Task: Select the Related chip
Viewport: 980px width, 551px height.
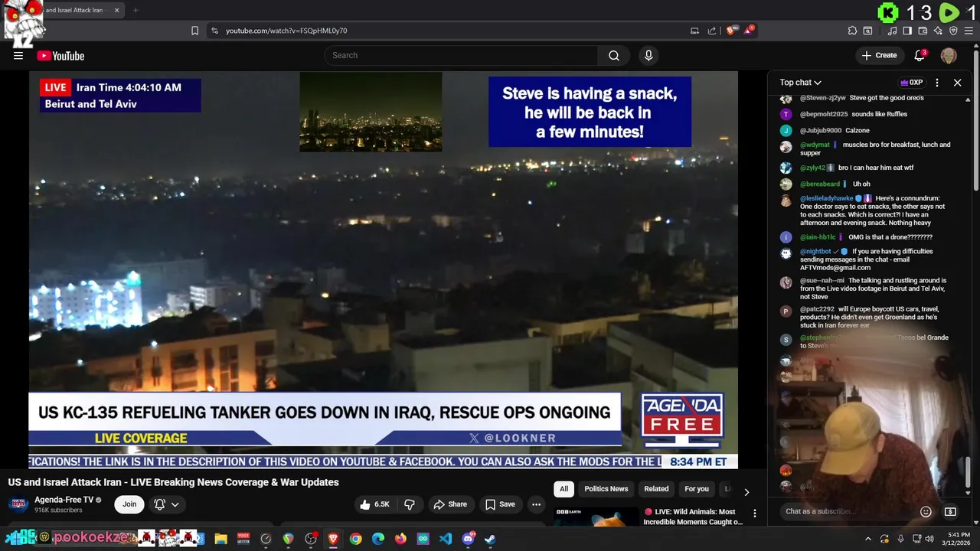Action: click(656, 489)
